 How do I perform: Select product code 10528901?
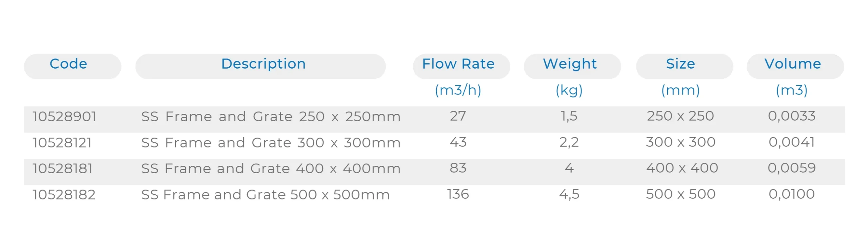coord(64,117)
